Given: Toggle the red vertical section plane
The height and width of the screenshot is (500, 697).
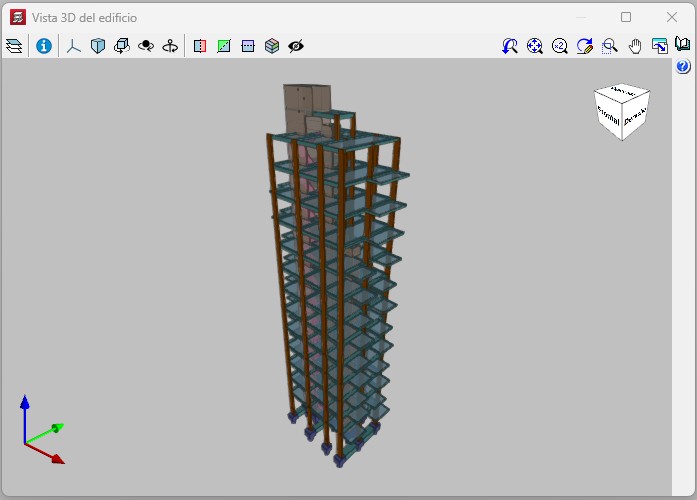Looking at the screenshot, I should (x=200, y=46).
